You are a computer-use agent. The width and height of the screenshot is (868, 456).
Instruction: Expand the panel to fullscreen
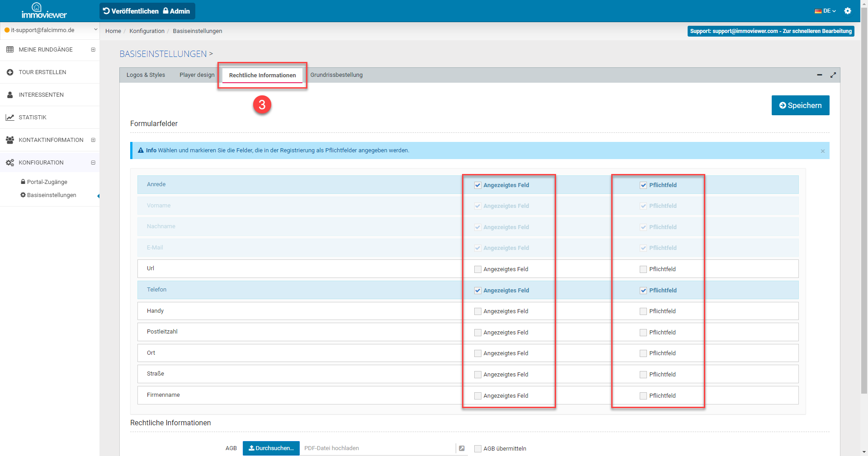[x=833, y=75]
